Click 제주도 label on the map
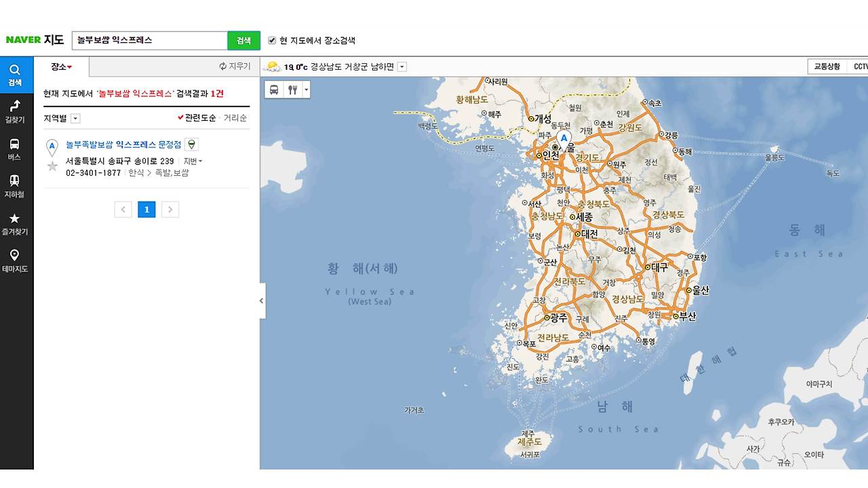This screenshot has width=868, height=488. (528, 442)
